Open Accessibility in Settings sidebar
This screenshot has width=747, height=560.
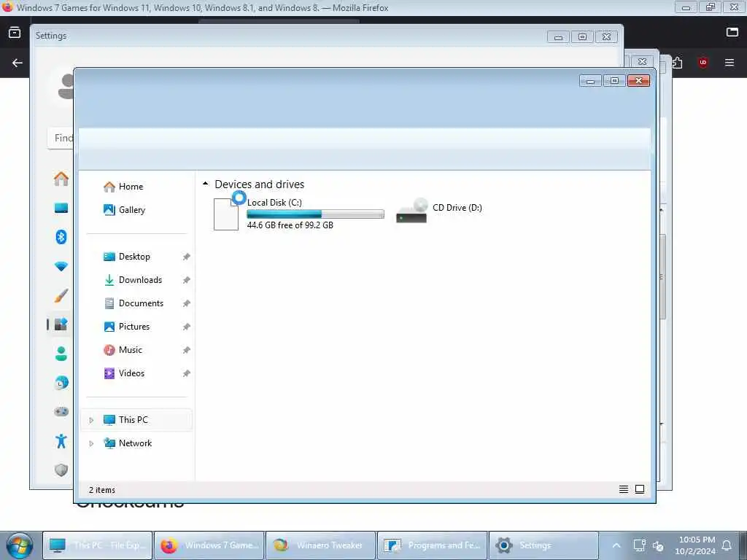click(x=61, y=441)
